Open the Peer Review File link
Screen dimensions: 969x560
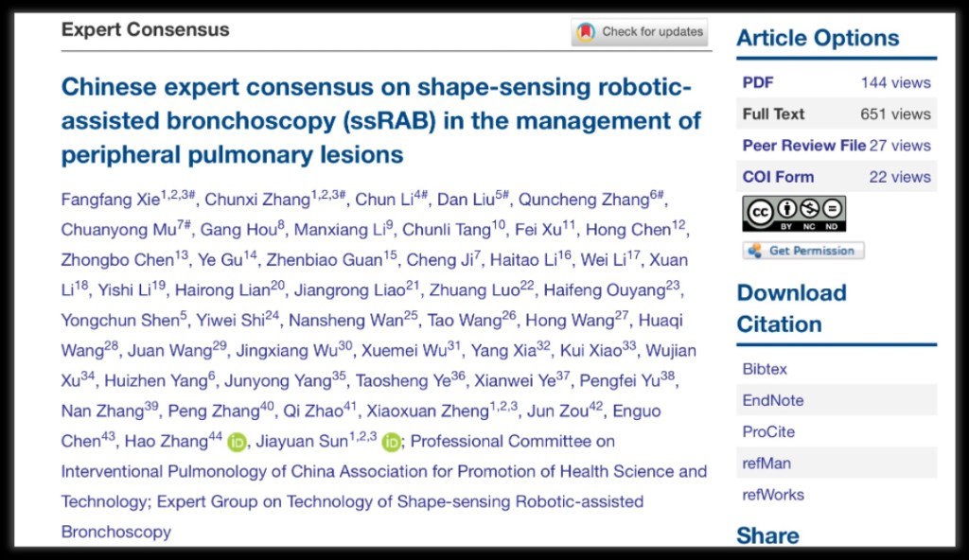pyautogui.click(x=804, y=146)
